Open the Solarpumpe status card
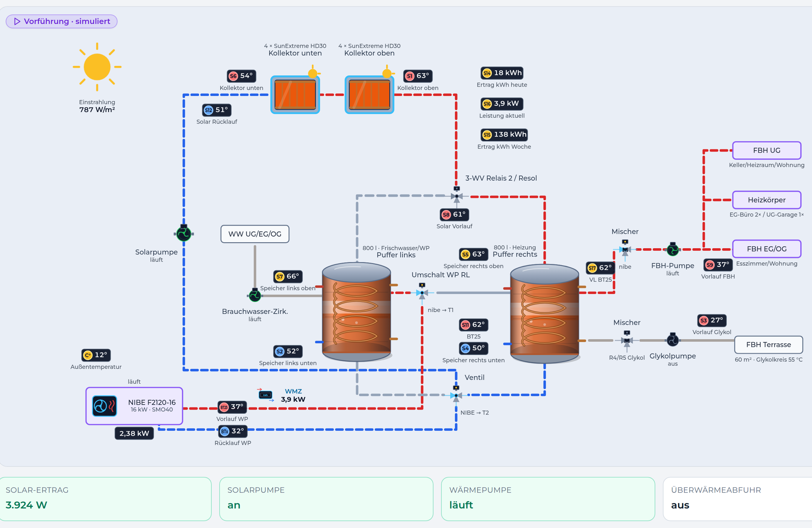This screenshot has width=812, height=528. point(326,499)
